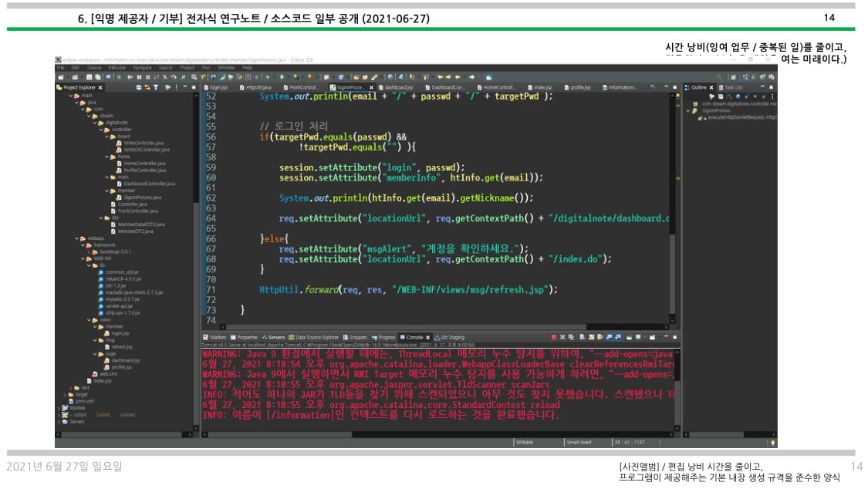Select mybatis-3.5.7.jar in Project Explorer
This screenshot has width=868, height=489.
click(119, 299)
